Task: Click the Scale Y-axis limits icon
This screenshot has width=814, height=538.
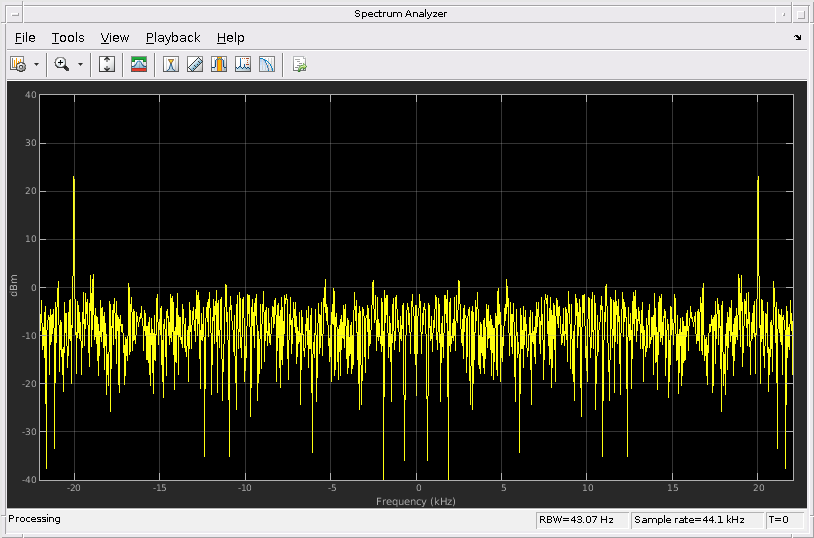Action: (x=108, y=64)
